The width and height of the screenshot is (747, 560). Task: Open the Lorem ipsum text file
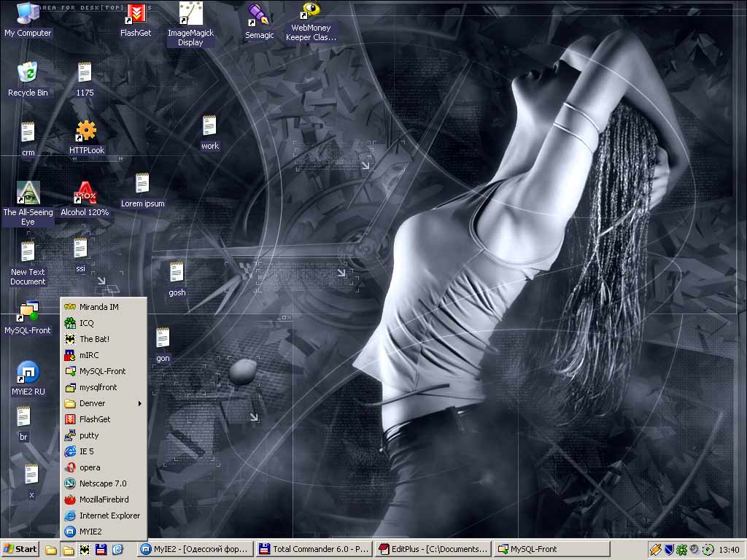click(x=142, y=185)
